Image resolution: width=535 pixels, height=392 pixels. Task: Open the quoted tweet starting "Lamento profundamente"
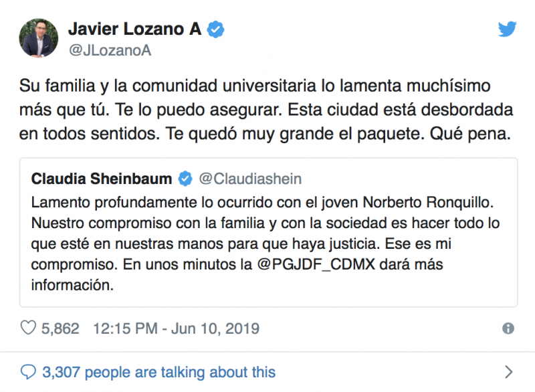point(267,241)
